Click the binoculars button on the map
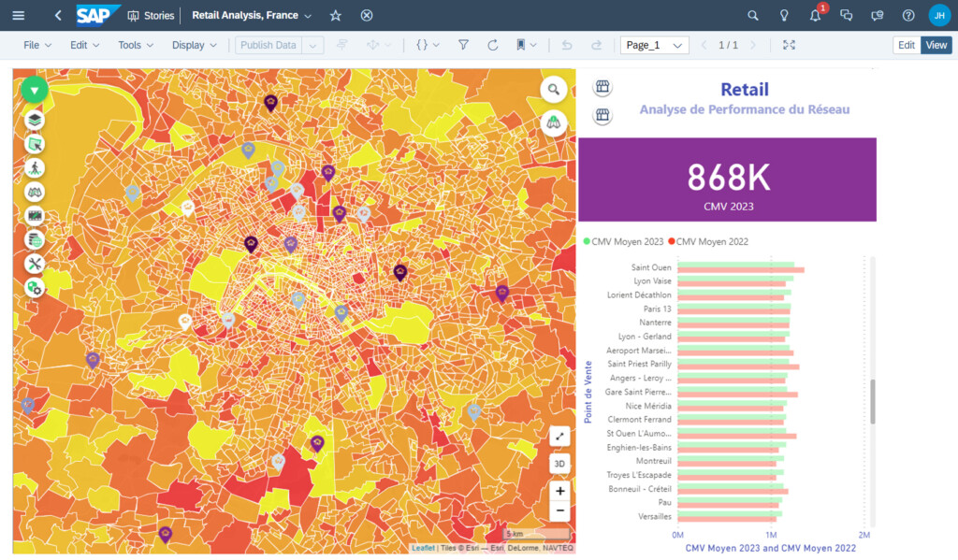Viewport: 958px width, 560px height. [x=554, y=122]
